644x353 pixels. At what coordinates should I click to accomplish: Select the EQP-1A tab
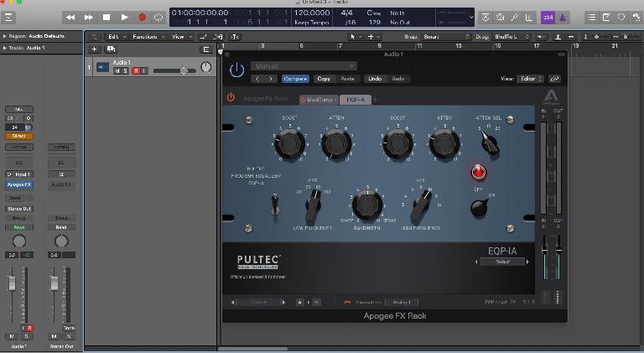(356, 100)
